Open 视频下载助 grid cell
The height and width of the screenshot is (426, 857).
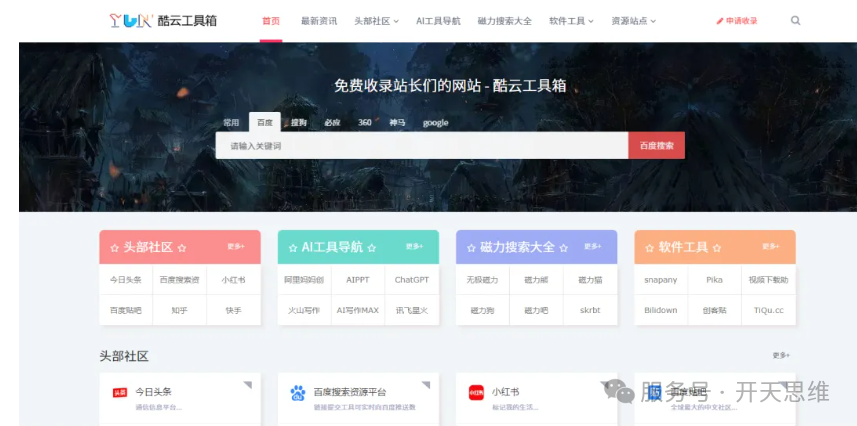[768, 279]
